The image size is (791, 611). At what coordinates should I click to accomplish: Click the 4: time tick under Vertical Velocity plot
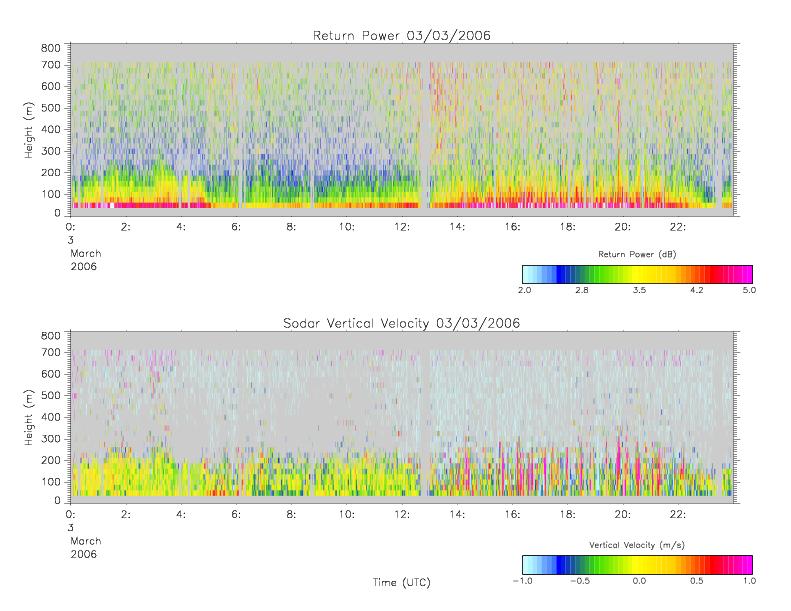coord(181,515)
